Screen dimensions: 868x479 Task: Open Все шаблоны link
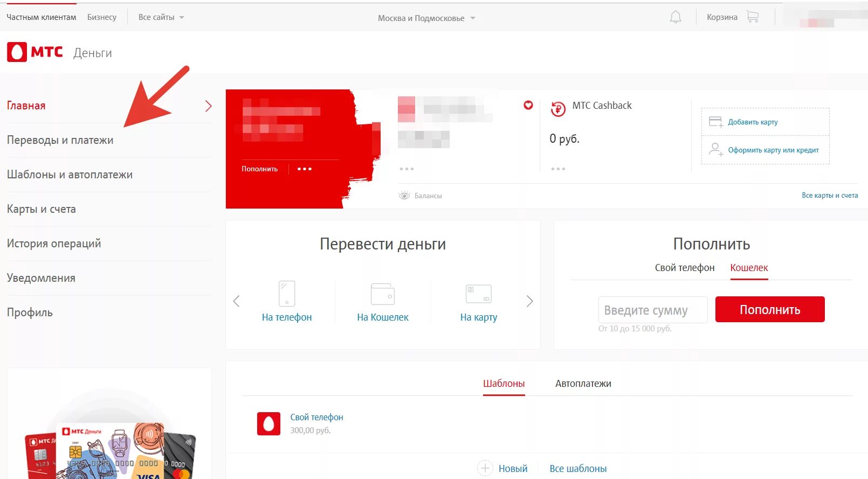[578, 469]
